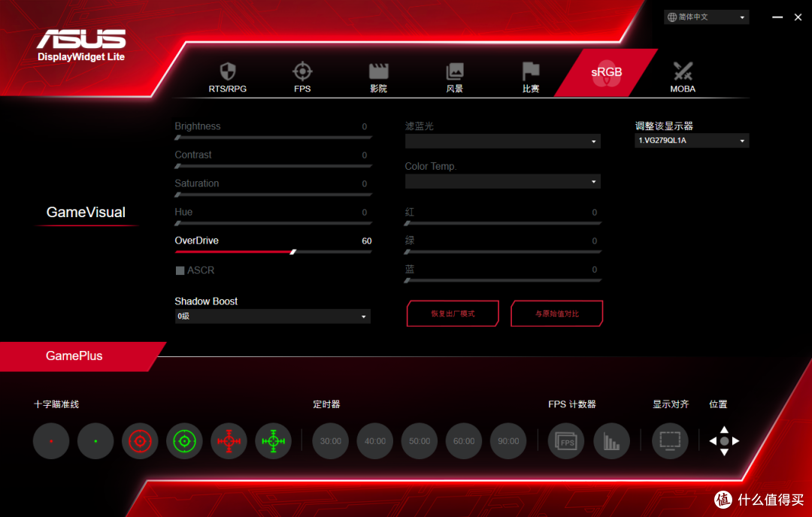This screenshot has width=812, height=517.
Task: Select the 风景 scenery mode
Action: tap(455, 71)
